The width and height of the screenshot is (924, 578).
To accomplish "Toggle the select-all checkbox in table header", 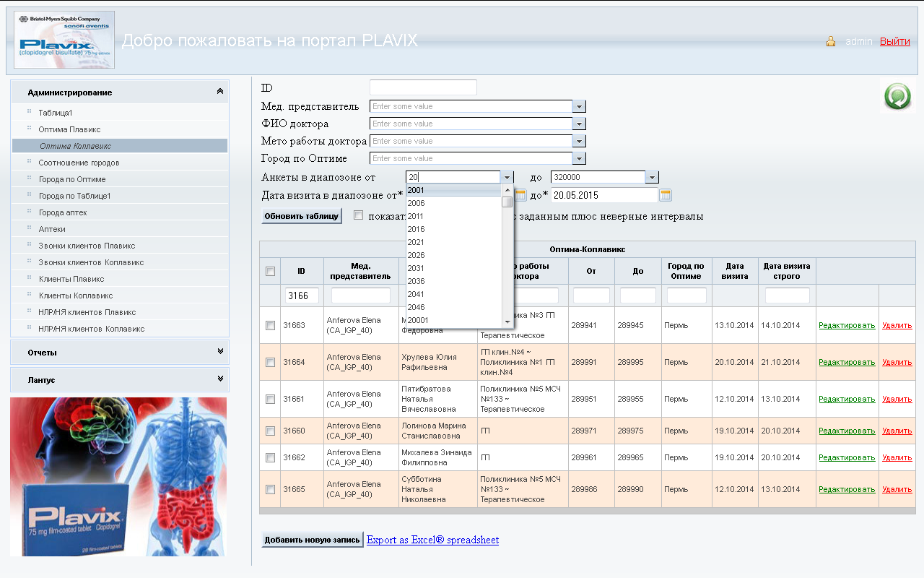I will (x=270, y=272).
